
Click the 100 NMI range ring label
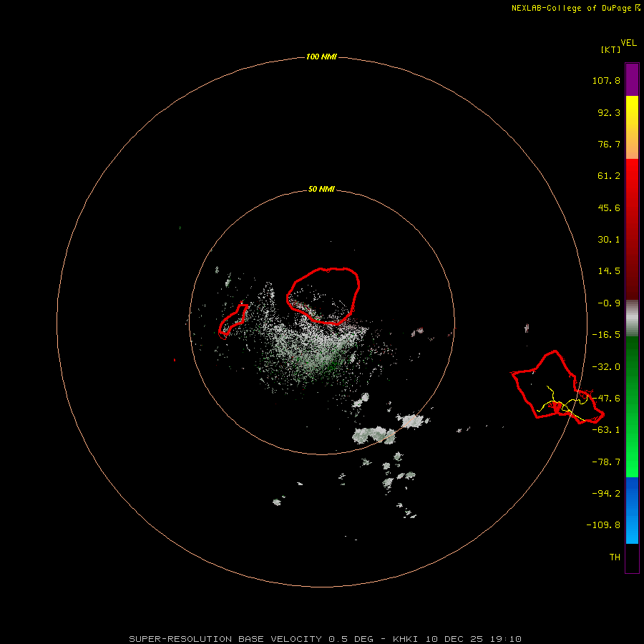pyautogui.click(x=321, y=57)
